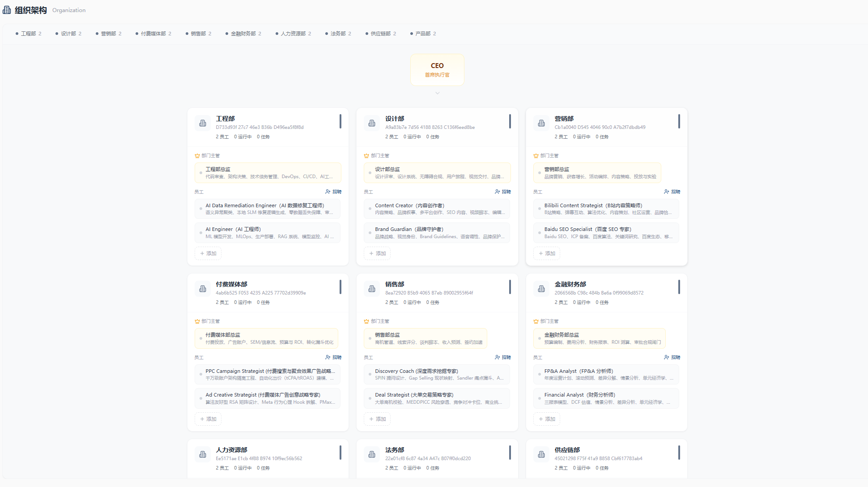Click the building icon on the 金融财务部 card
868x487 pixels.
tap(541, 289)
